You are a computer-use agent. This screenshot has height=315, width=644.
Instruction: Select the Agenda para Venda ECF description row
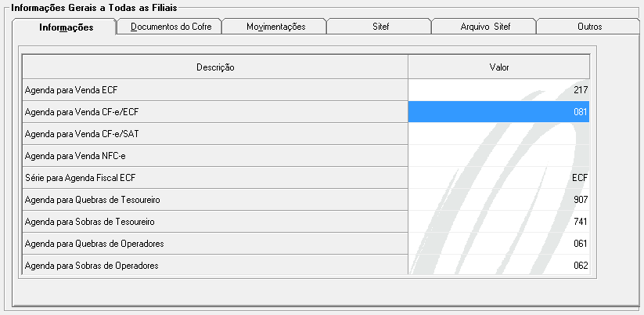215,90
